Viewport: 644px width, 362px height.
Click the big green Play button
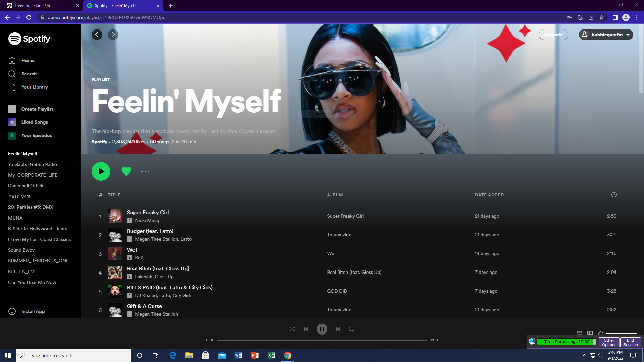click(x=101, y=171)
